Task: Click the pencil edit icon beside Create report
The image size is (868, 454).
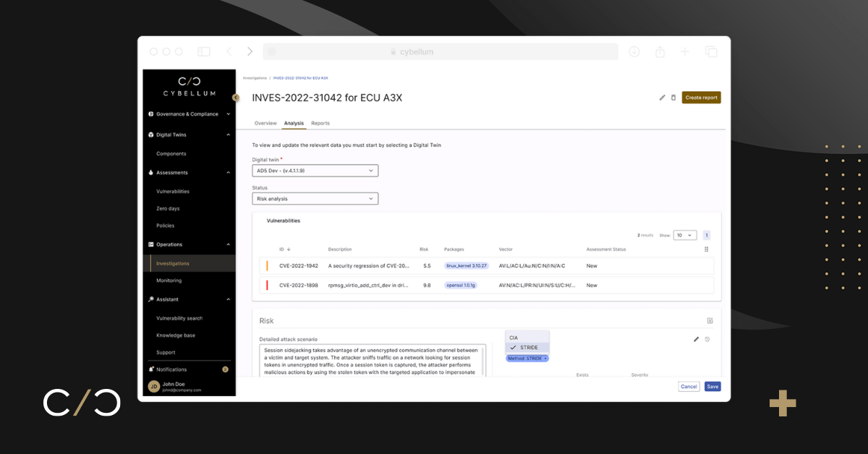Action: 662,98
